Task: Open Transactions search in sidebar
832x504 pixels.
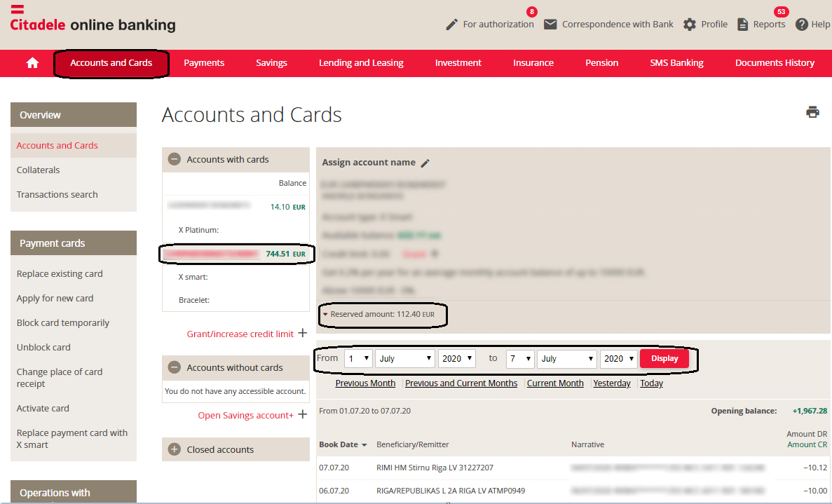Action: pyautogui.click(x=57, y=195)
